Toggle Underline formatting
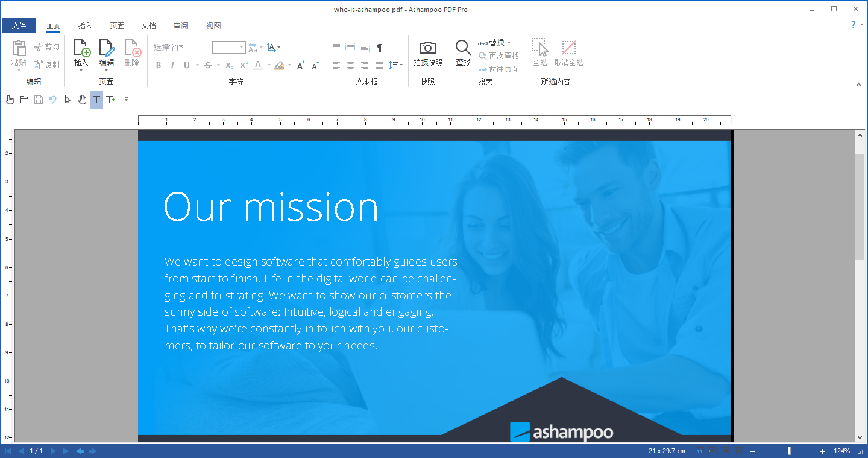Screen dimensions: 868x458 click(x=187, y=65)
